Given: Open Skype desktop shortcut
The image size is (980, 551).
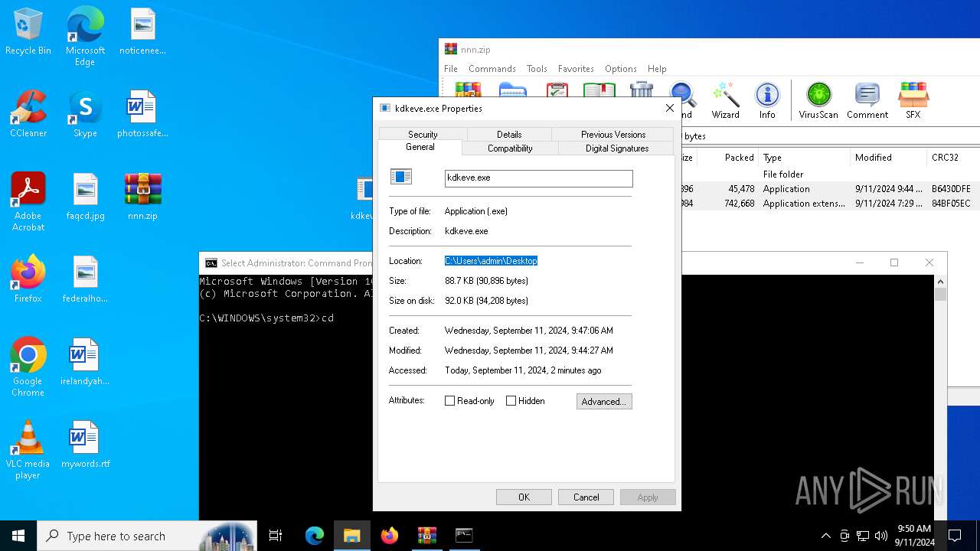Looking at the screenshot, I should coord(85,114).
